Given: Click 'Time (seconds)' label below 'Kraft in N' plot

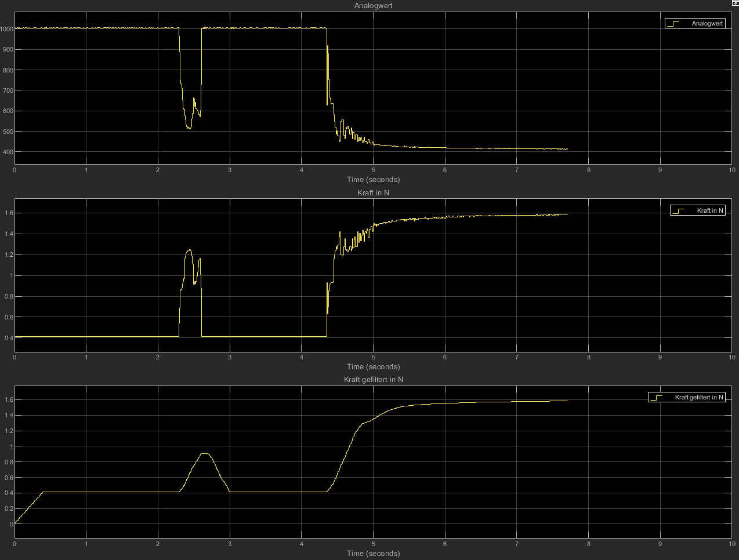Looking at the screenshot, I should [373, 366].
